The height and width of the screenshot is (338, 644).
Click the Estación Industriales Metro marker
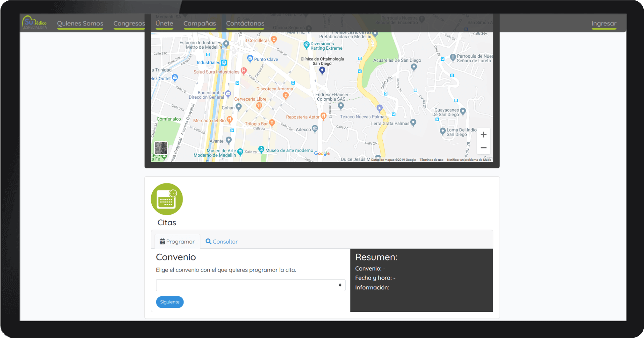pyautogui.click(x=226, y=44)
